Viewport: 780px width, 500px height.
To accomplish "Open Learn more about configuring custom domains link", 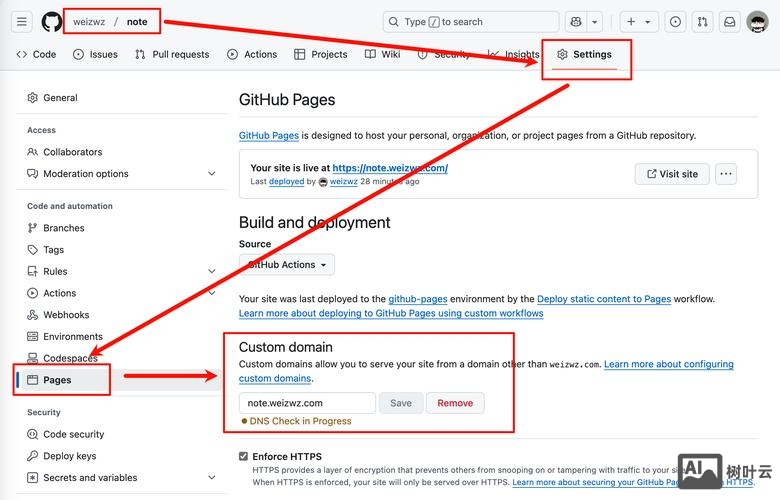I will pyautogui.click(x=669, y=364).
